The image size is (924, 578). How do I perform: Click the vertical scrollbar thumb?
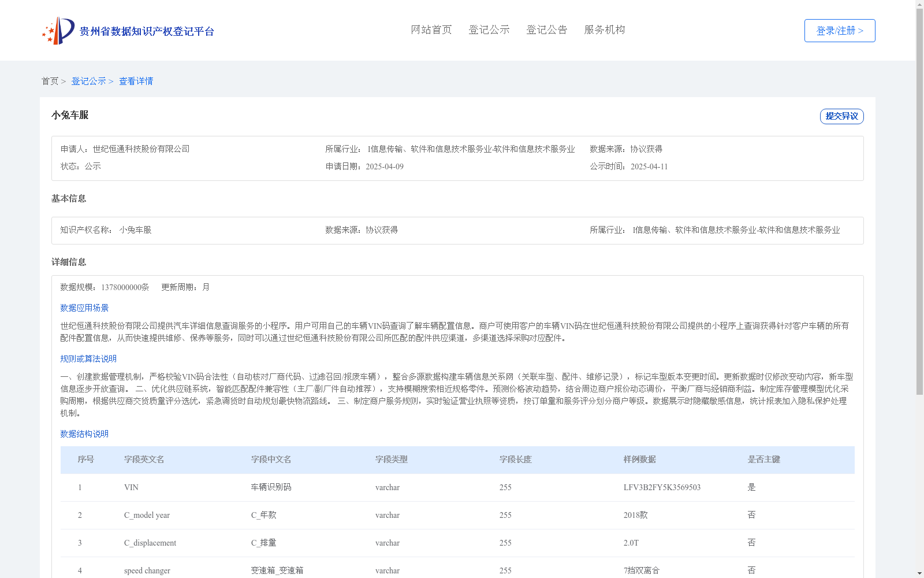pyautogui.click(x=919, y=202)
